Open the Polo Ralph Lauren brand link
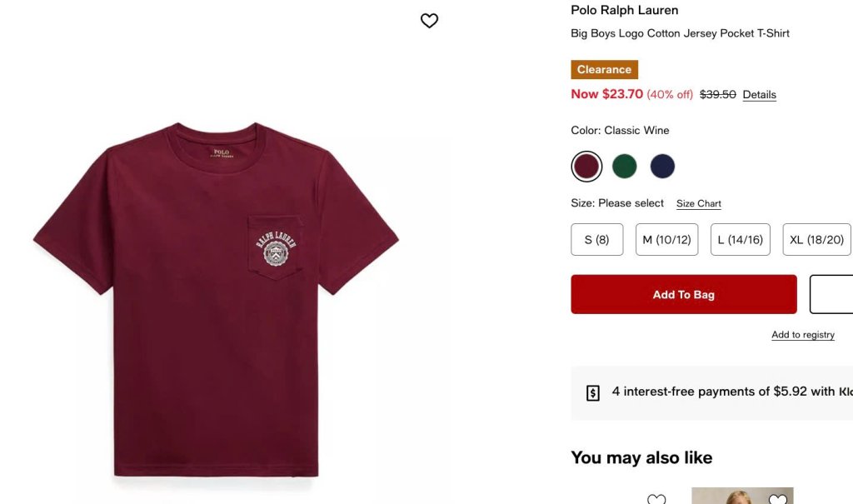This screenshot has height=504, width=853. (x=624, y=11)
